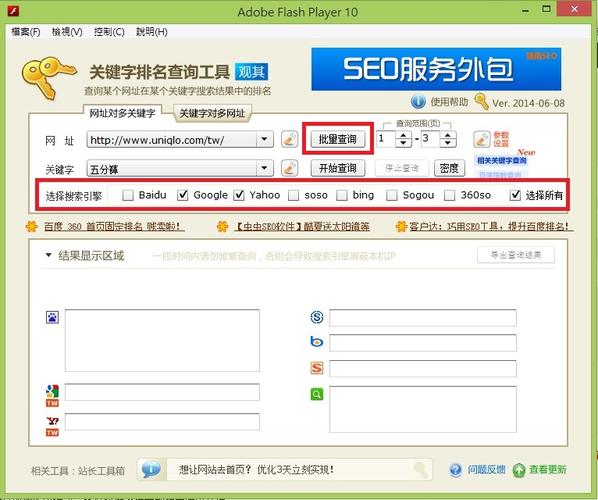Collapse the results display area triangle

tap(48, 255)
